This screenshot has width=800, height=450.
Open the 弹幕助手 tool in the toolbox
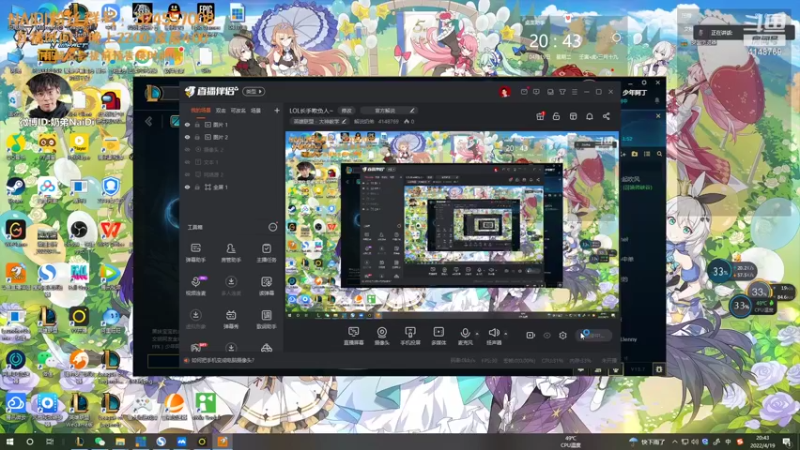195,253
